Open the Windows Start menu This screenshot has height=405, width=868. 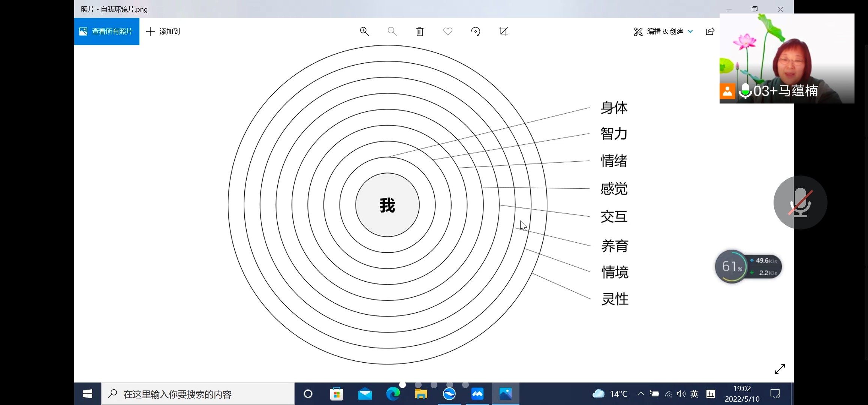click(x=88, y=394)
